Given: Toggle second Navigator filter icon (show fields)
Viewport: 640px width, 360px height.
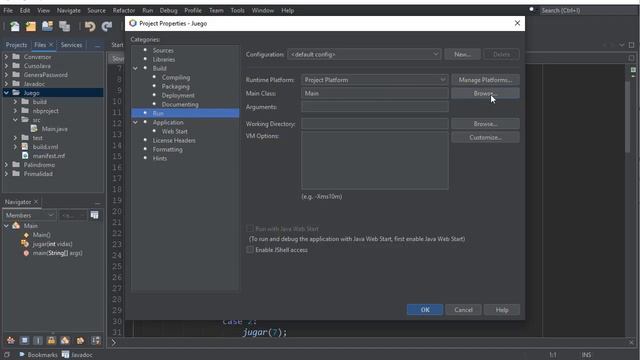Looking at the screenshot, I should coord(24,340).
